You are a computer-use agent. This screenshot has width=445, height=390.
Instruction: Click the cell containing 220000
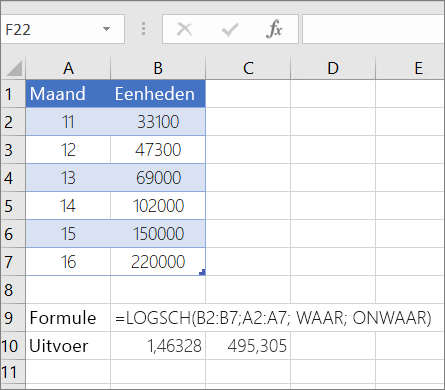158,262
